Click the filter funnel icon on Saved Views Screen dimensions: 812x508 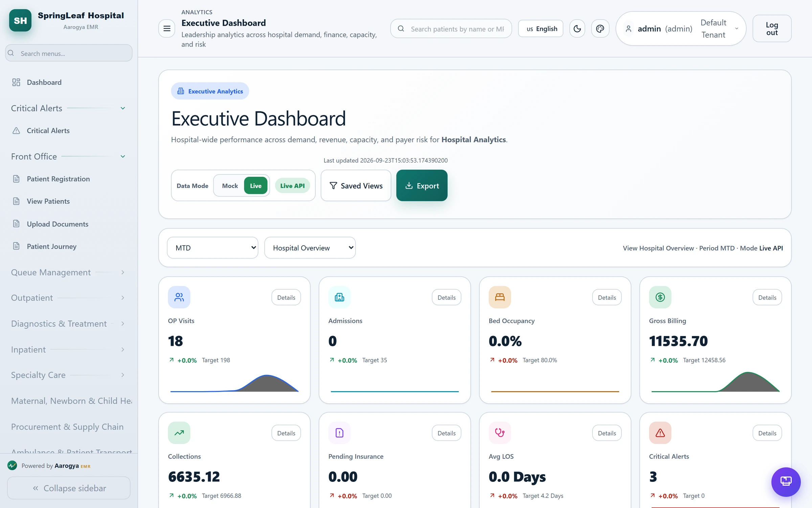tap(333, 186)
